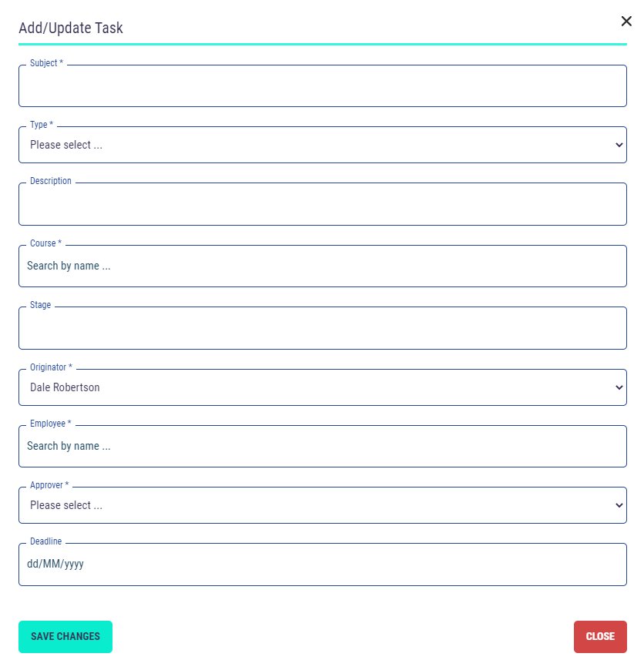This screenshot has height=660, width=644.
Task: Click the 'Course *' field label
Action: point(45,243)
